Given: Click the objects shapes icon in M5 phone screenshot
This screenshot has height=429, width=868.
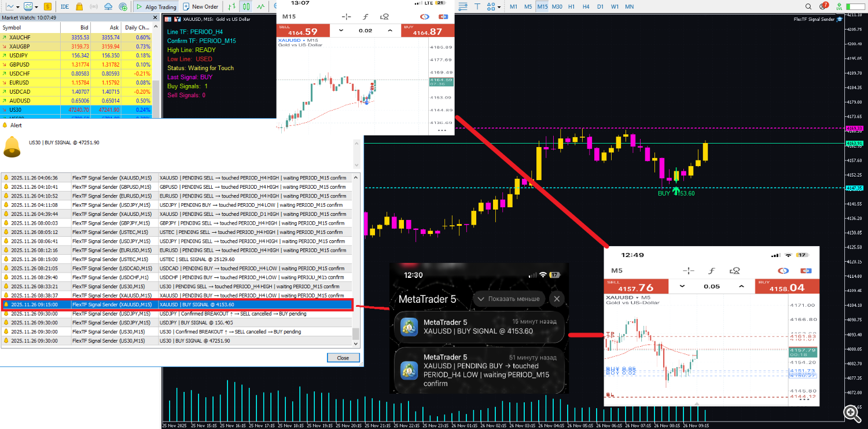Looking at the screenshot, I should [x=735, y=270].
